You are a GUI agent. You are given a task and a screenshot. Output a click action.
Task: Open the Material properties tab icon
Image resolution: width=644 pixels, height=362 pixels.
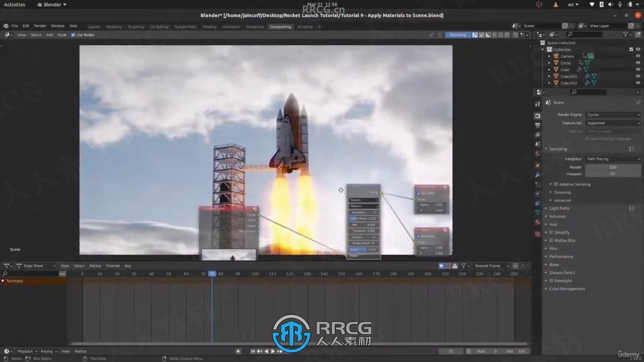(537, 222)
